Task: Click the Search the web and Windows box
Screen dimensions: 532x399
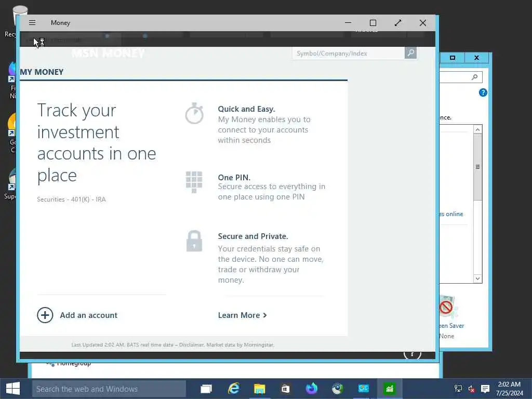Action: point(109,389)
